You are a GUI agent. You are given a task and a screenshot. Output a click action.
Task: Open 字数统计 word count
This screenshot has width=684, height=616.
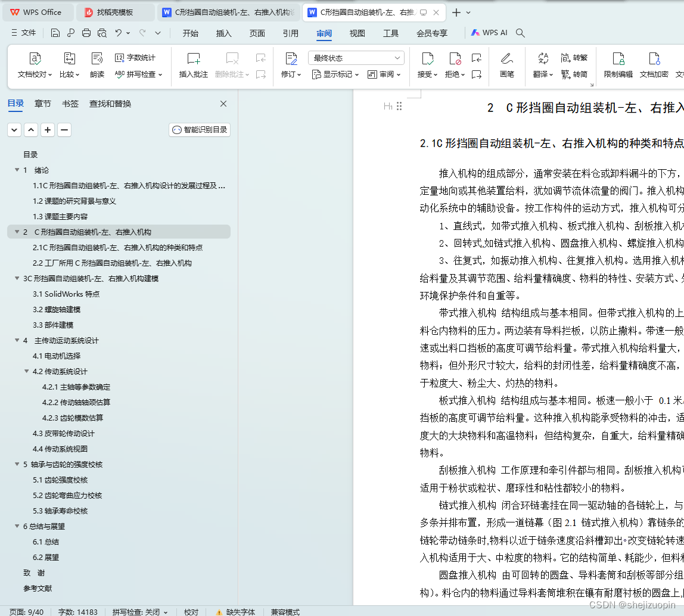click(135, 58)
